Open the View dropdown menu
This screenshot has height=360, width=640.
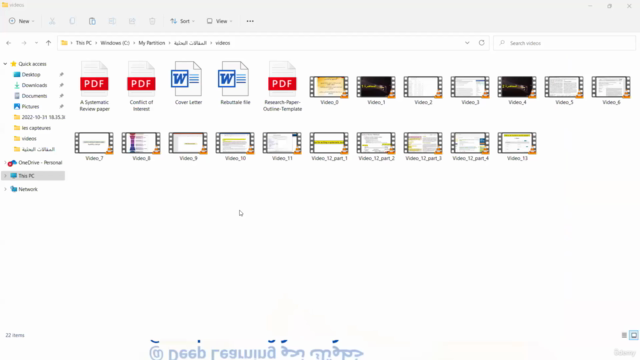click(x=219, y=21)
